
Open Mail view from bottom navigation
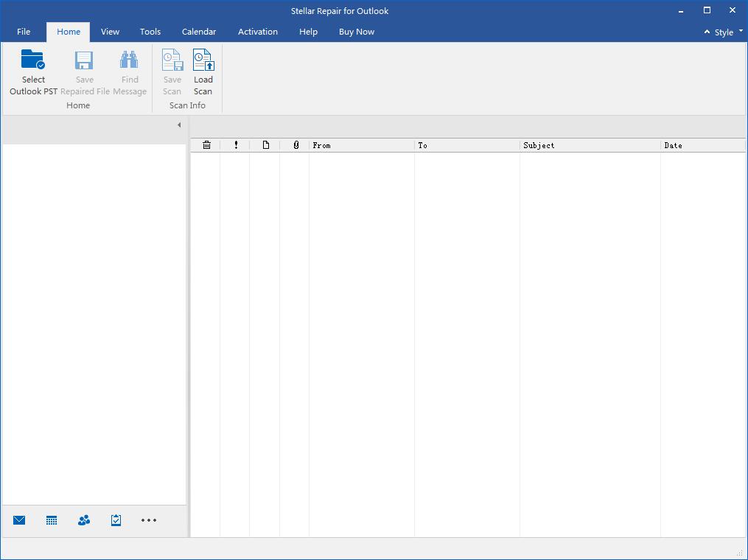click(x=19, y=520)
